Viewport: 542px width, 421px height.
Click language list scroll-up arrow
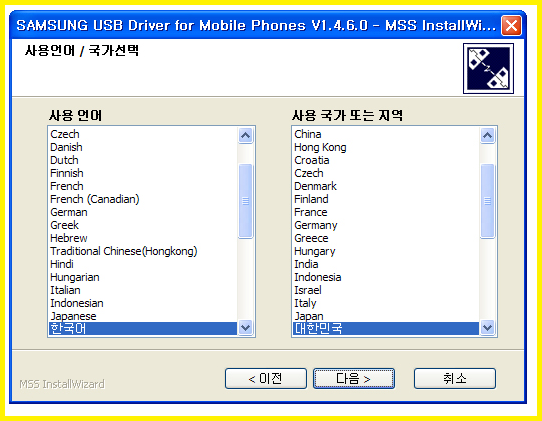click(x=245, y=135)
